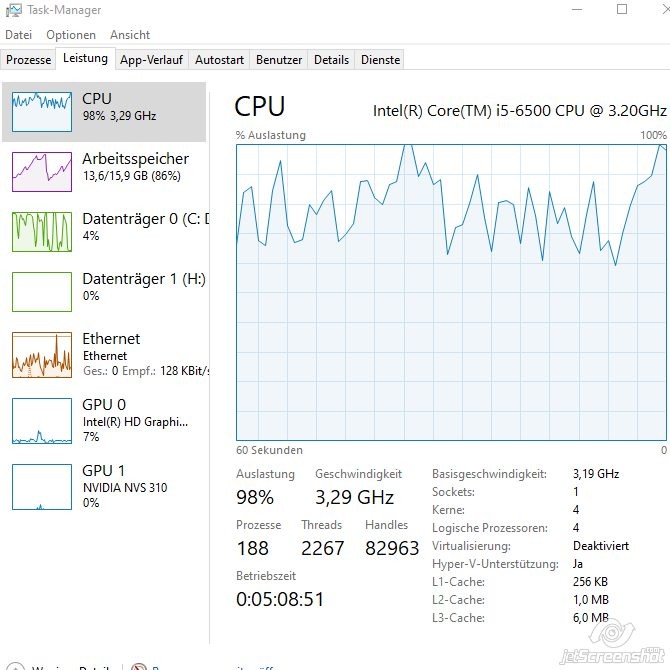This screenshot has width=670, height=670.
Task: Click the Task-Manager icon in the title bar
Action: tap(13, 10)
